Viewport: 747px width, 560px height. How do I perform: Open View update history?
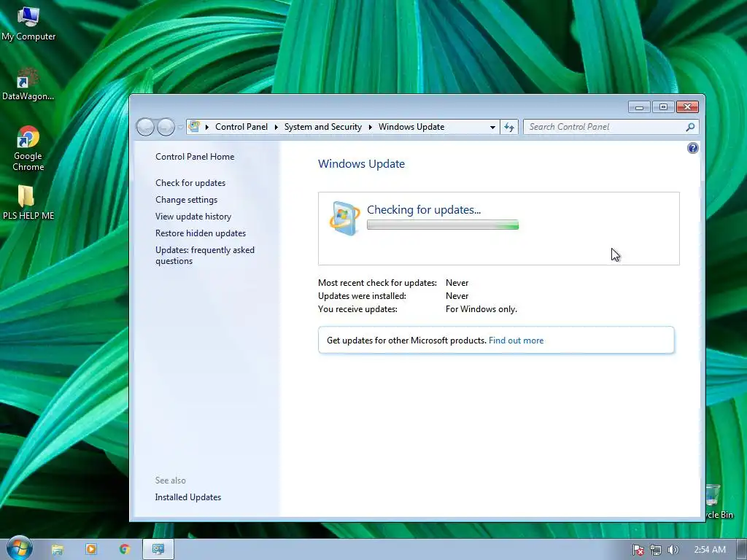point(193,216)
